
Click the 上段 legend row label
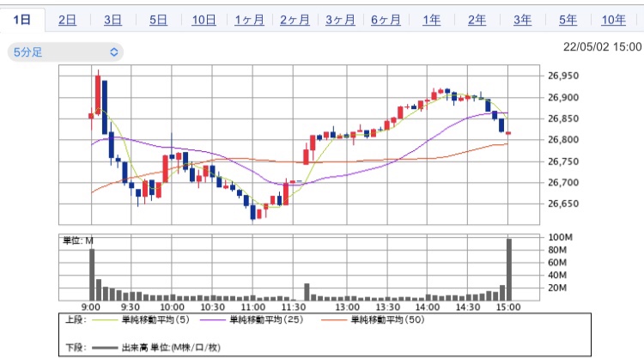pyautogui.click(x=76, y=320)
